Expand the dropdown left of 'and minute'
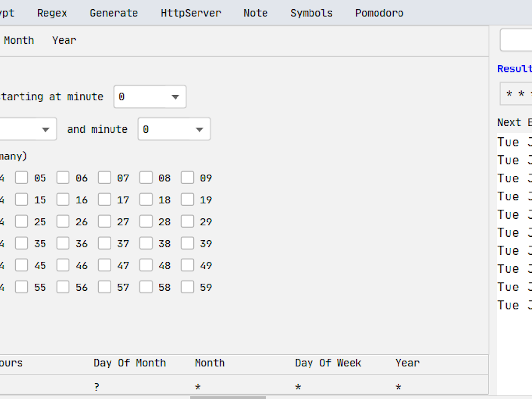532x399 pixels. pyautogui.click(x=28, y=129)
